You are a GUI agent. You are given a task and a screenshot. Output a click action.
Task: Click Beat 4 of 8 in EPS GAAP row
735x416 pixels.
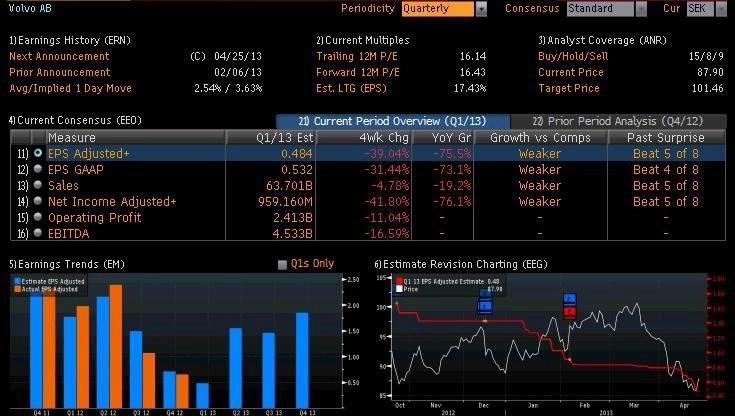(x=666, y=169)
